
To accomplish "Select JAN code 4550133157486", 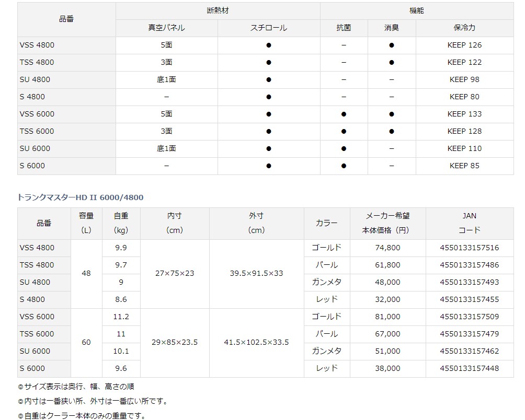I will point(470,265).
